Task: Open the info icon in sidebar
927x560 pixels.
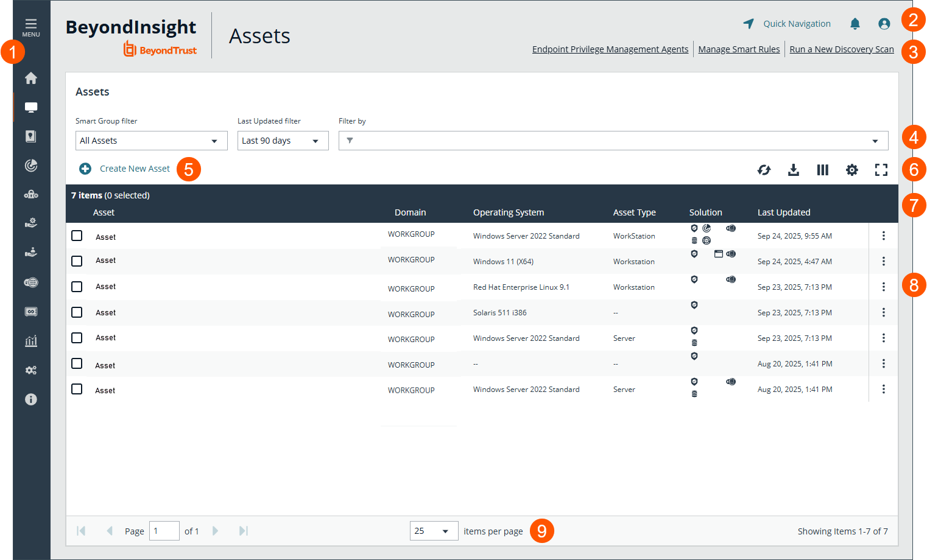Action: [31, 399]
